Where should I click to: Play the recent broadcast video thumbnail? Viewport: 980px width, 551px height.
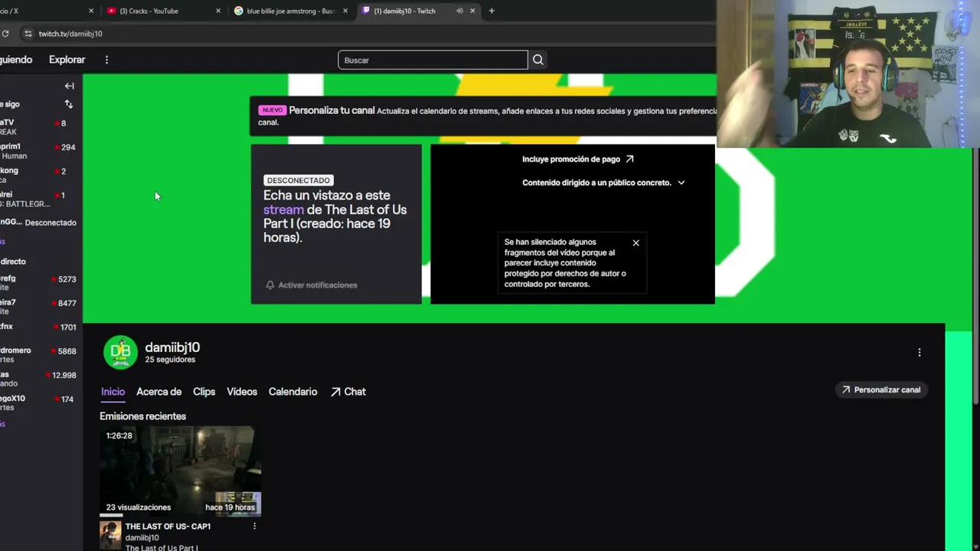[181, 471]
